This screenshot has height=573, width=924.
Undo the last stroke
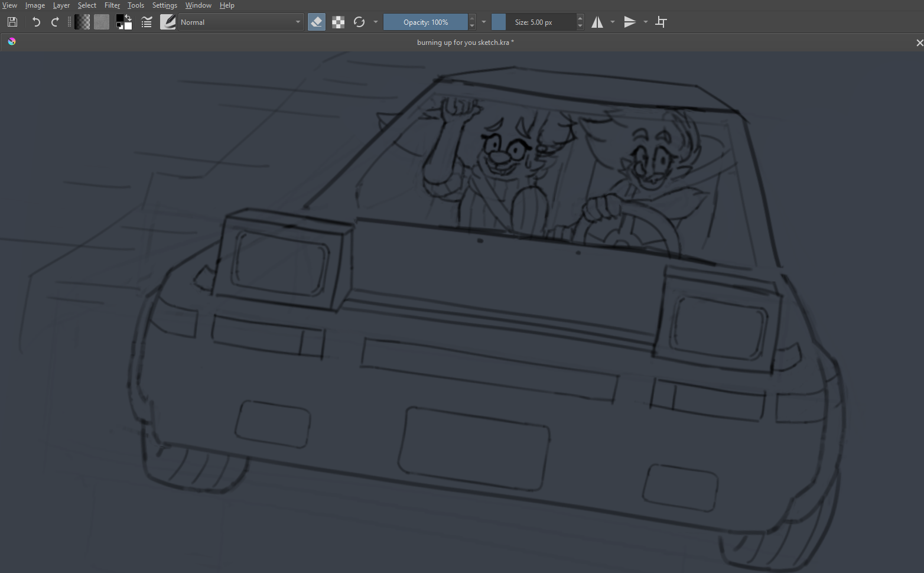(x=36, y=22)
